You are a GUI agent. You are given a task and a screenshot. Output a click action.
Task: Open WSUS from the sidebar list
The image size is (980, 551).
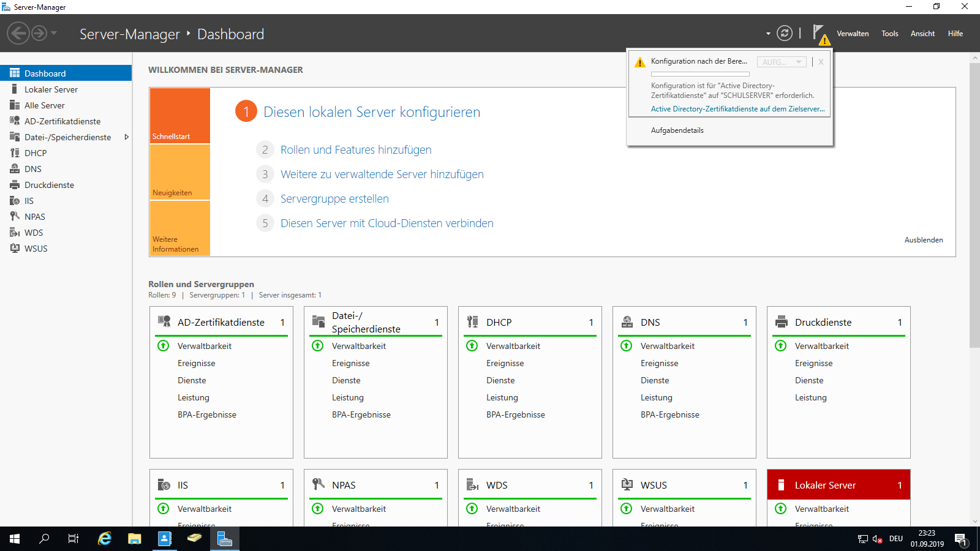pyautogui.click(x=36, y=249)
